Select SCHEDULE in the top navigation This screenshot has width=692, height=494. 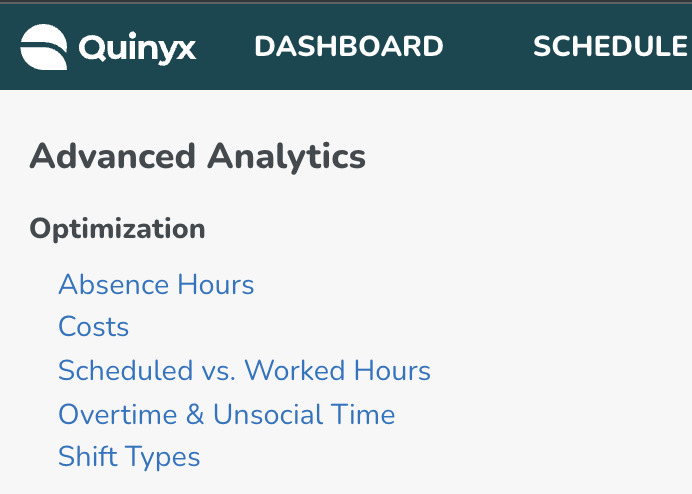(610, 46)
